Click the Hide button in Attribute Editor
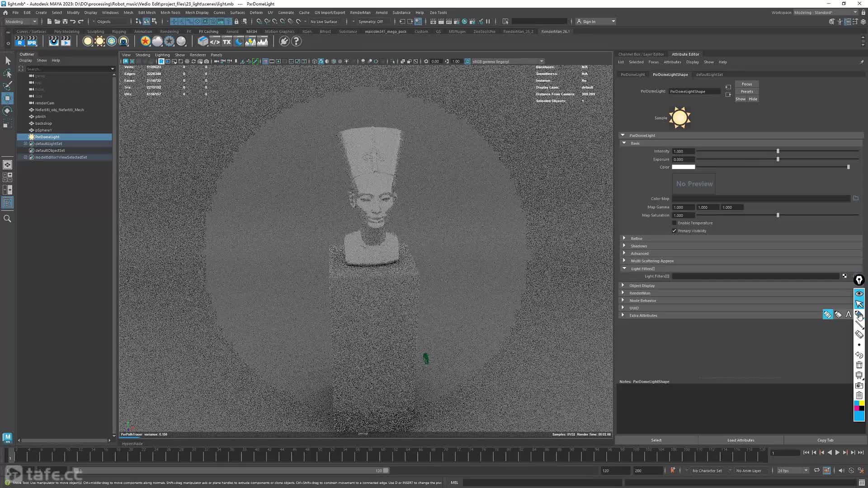Viewport: 868px width, 488px height. (753, 99)
